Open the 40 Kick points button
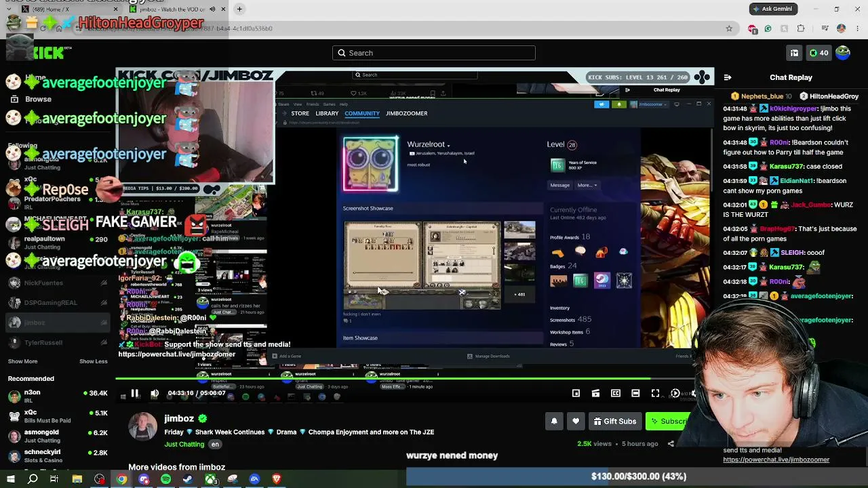Viewport: 868px width, 488px height. pos(818,53)
